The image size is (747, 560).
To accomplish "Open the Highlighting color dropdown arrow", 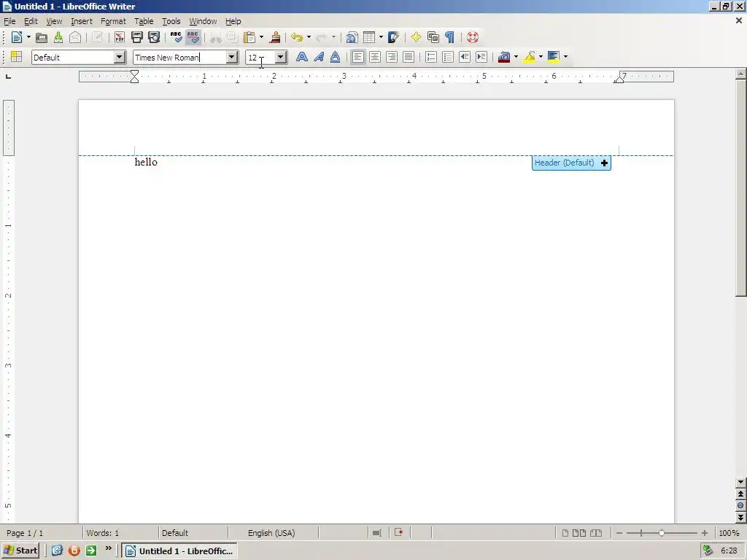I will (541, 57).
